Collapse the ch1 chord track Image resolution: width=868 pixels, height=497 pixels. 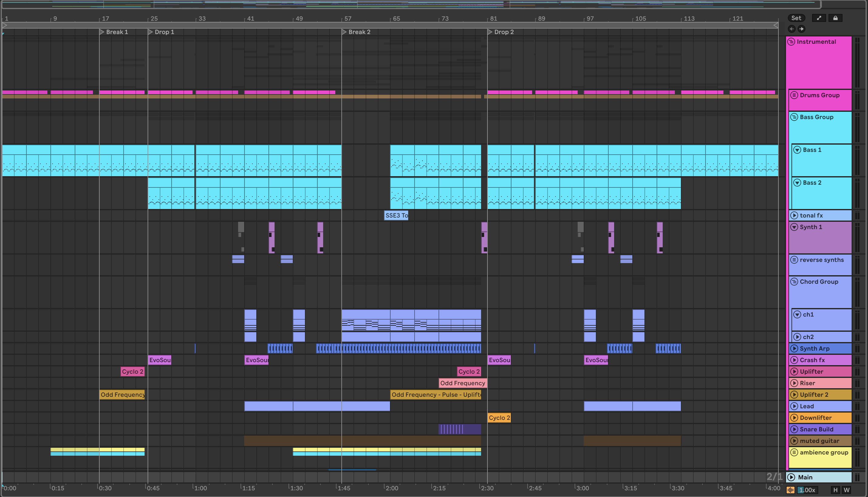[797, 314]
